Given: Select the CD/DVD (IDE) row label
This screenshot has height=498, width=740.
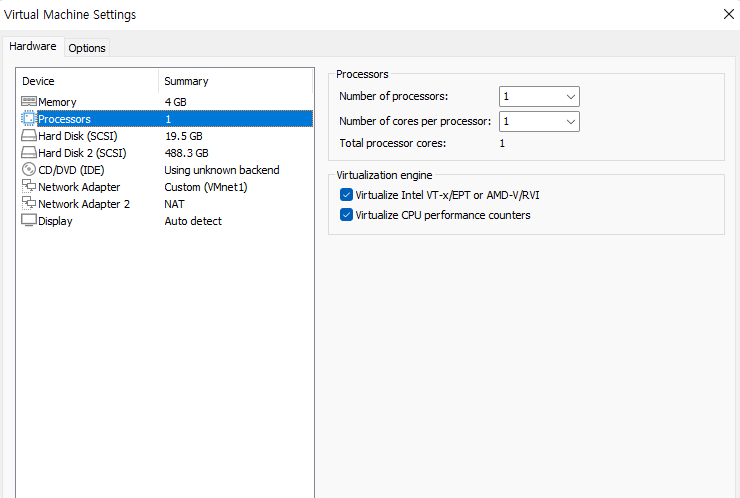Looking at the screenshot, I should pos(71,170).
